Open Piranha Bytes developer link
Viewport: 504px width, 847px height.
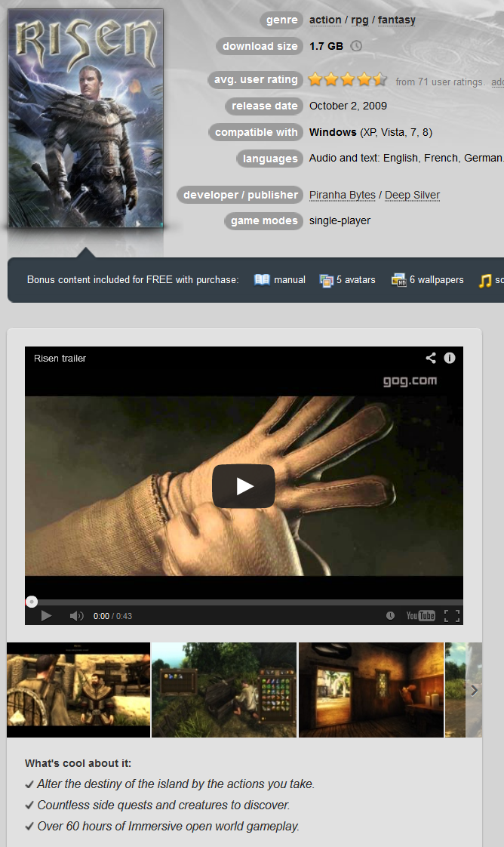[342, 195]
